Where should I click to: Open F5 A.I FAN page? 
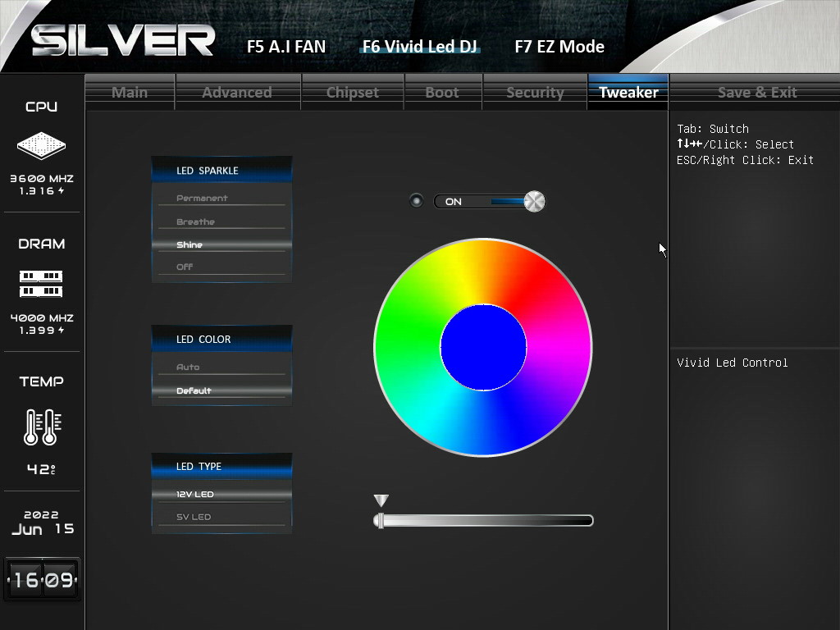click(x=286, y=47)
